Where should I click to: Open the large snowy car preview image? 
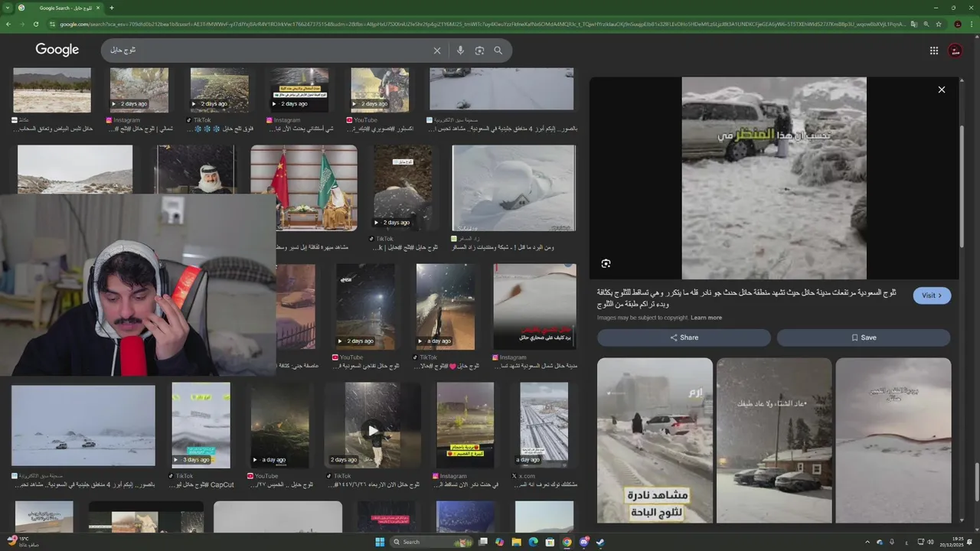tap(774, 178)
